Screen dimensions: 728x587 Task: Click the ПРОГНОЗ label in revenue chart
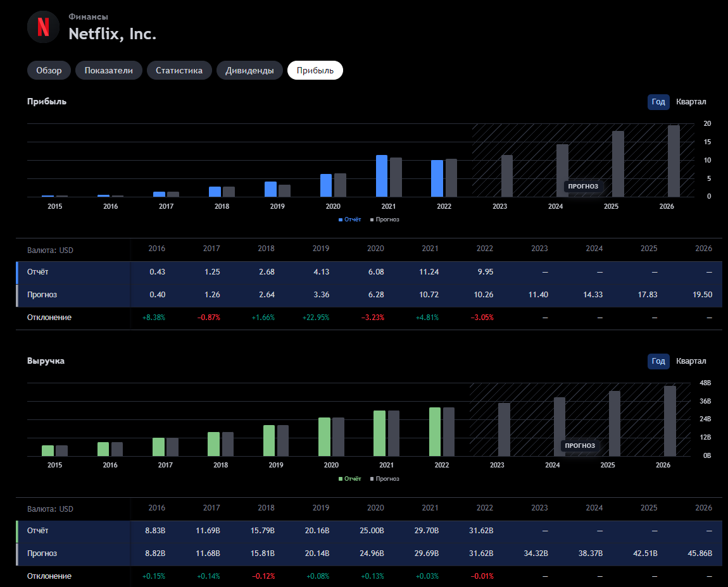pos(580,445)
